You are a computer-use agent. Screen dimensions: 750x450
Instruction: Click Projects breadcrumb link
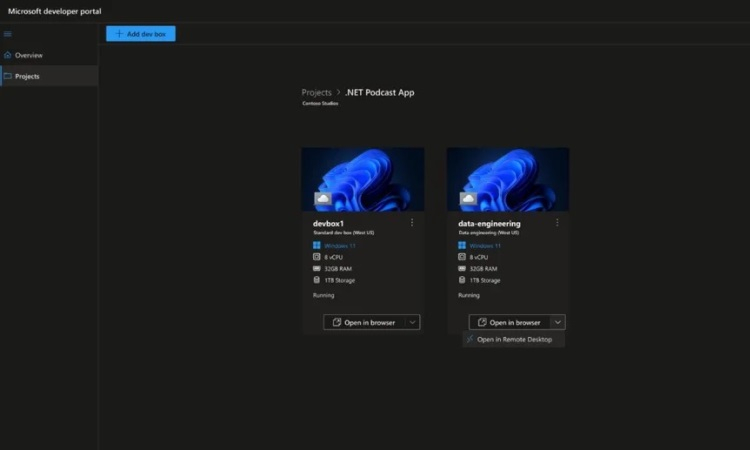[x=316, y=93]
